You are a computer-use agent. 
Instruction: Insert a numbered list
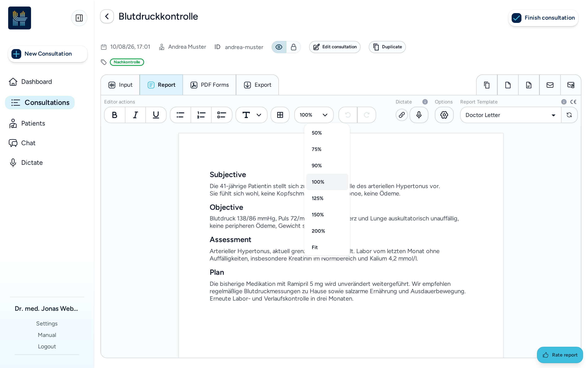(201, 115)
